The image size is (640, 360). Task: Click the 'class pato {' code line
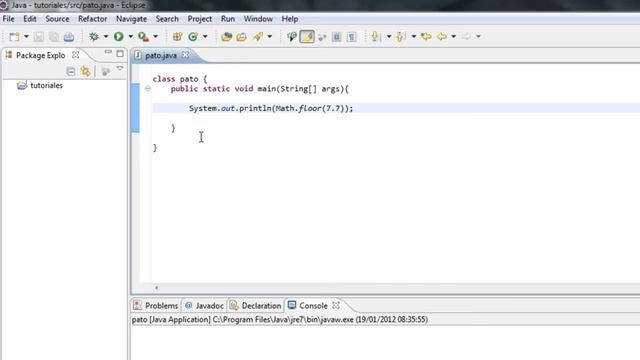tap(180, 79)
